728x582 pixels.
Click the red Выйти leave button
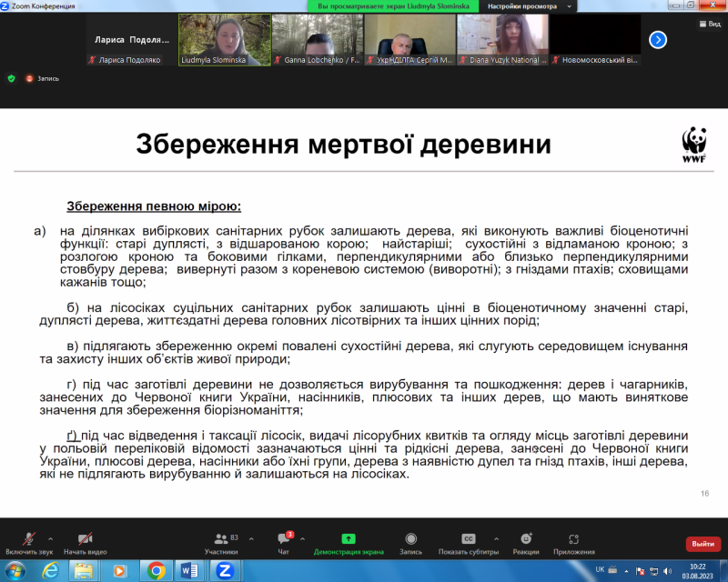click(702, 544)
